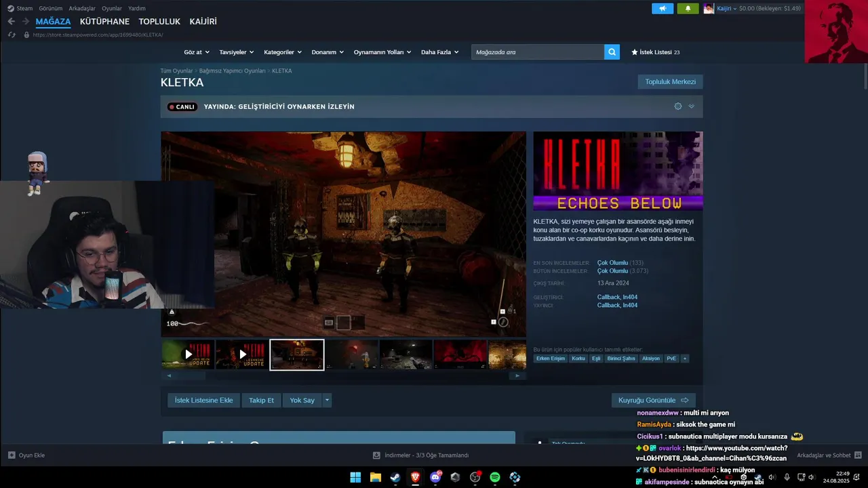Reload the store page
This screenshot has height=488, width=868.
point(12,35)
